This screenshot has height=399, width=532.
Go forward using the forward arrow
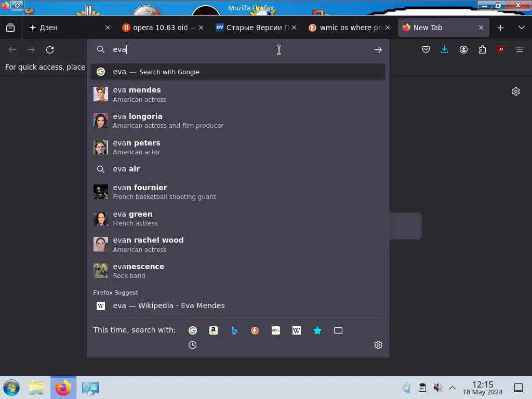click(31, 50)
